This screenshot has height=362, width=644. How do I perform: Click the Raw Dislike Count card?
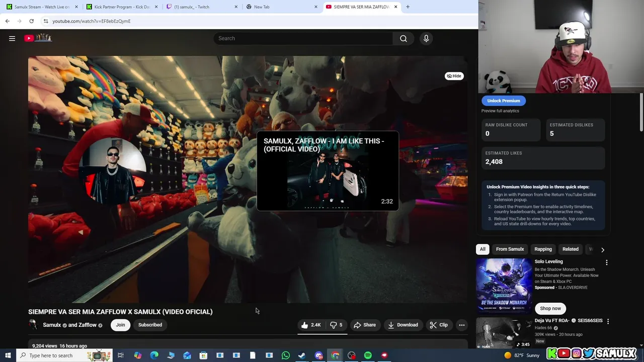[x=511, y=130]
